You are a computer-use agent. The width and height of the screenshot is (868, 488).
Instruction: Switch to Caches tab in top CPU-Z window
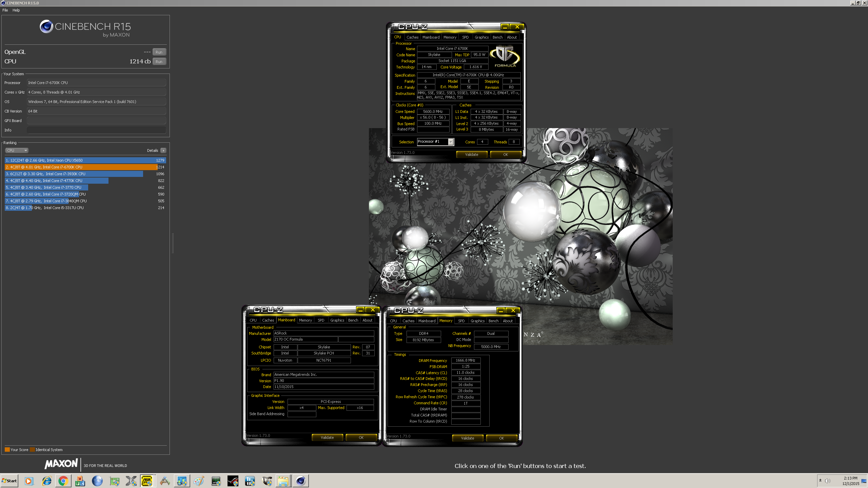click(412, 37)
